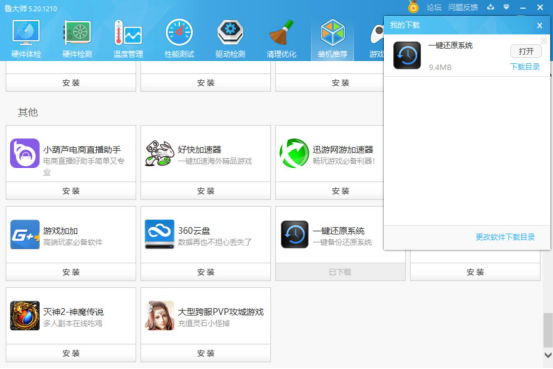
Task: Click the 360云盘 cloud icon
Action: pyautogui.click(x=159, y=234)
